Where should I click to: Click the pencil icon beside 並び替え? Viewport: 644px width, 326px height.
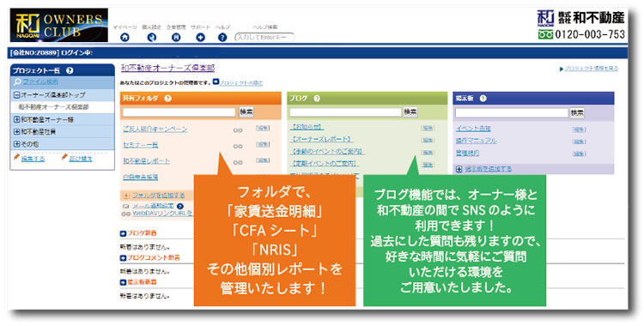coord(64,158)
